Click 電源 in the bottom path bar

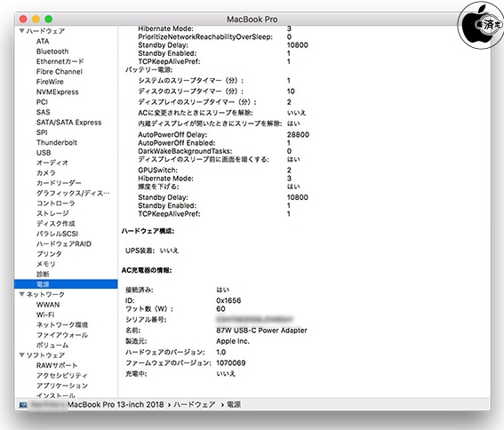(x=234, y=404)
